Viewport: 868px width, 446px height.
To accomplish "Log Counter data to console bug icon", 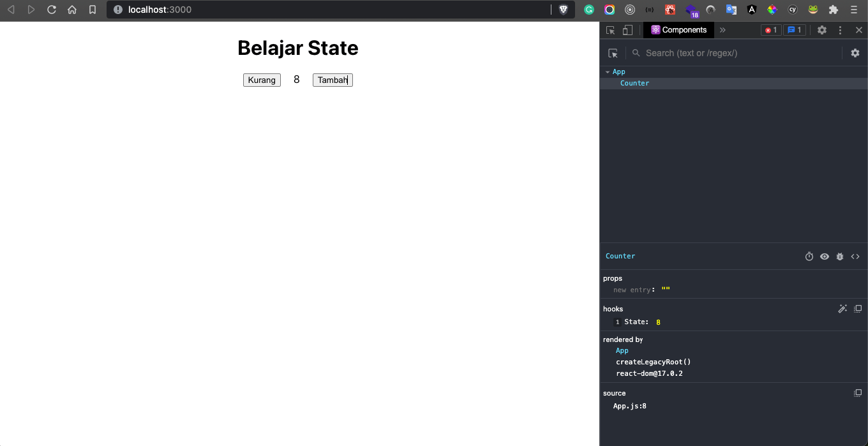I will (x=840, y=256).
